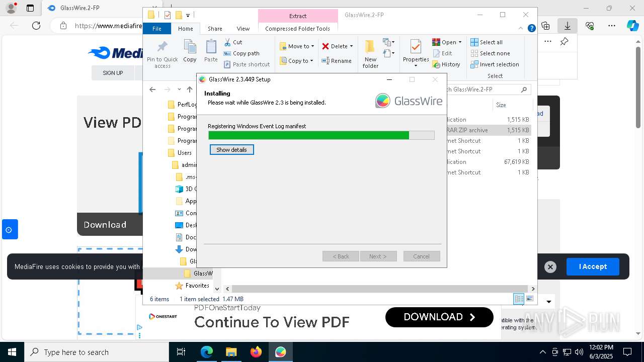Click Copy path in Explorer ribbon
Screen dimensions: 644x362
click(242, 53)
